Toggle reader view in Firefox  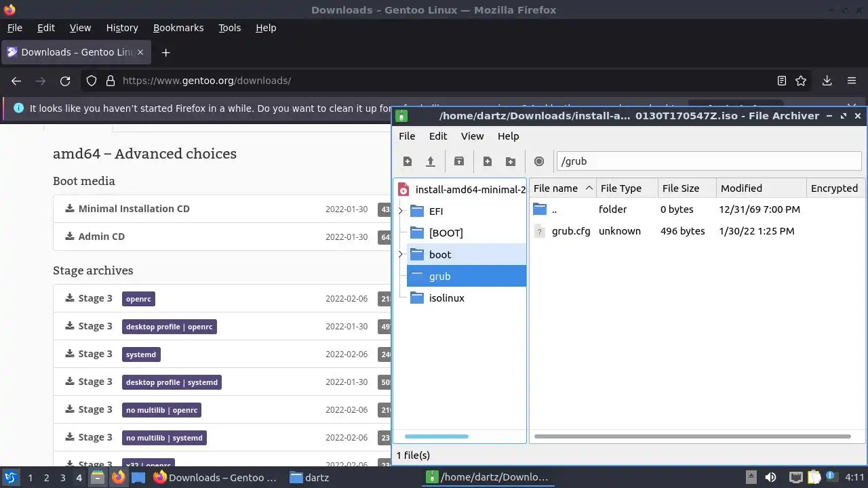[782, 81]
